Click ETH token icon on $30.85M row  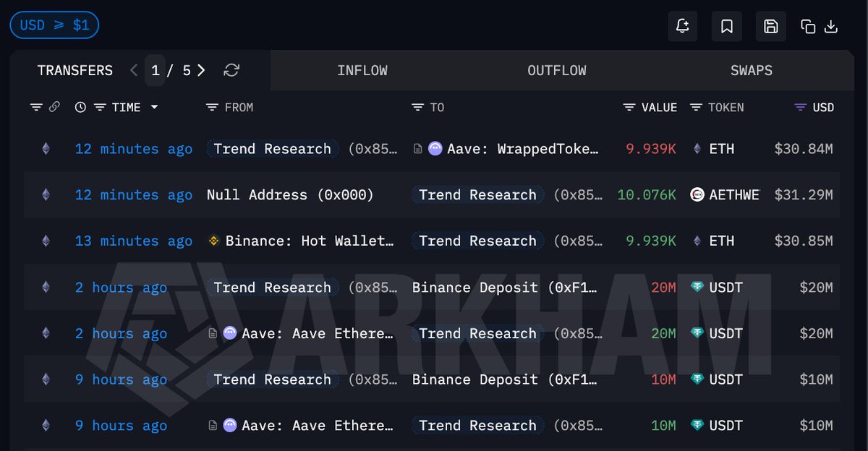tap(697, 241)
